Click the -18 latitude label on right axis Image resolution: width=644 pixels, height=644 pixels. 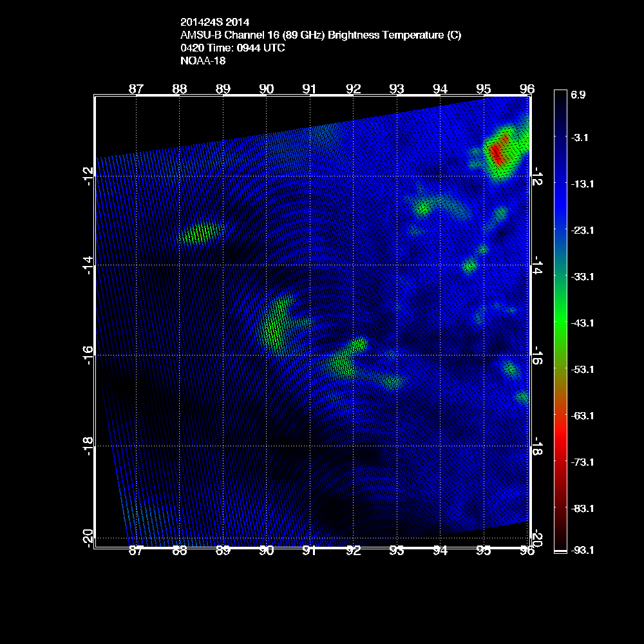(537, 446)
